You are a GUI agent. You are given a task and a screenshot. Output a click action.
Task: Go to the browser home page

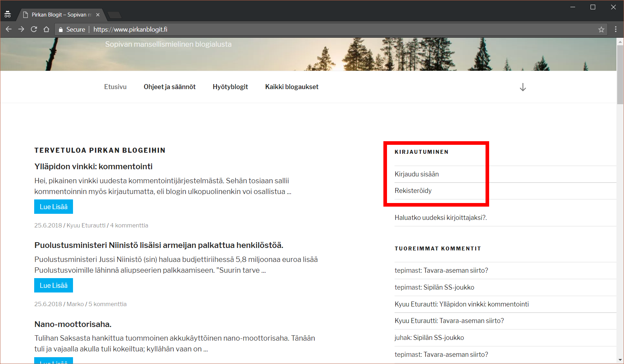[46, 29]
